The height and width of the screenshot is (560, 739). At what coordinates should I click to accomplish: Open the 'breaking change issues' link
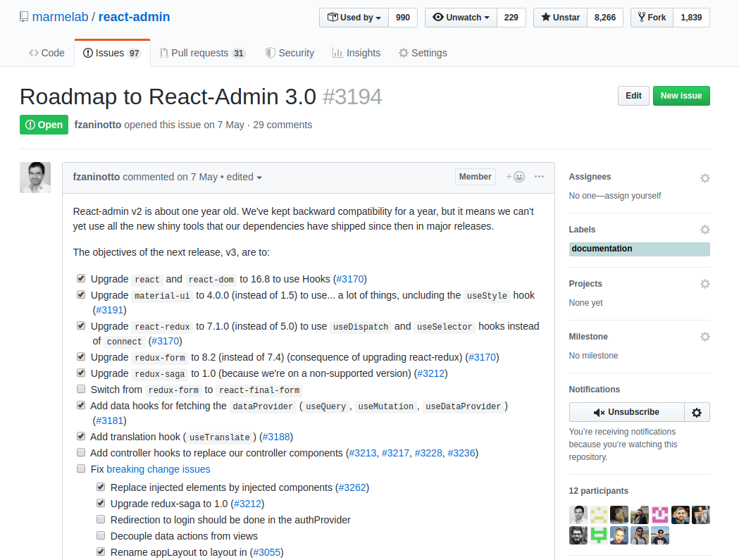click(x=159, y=469)
